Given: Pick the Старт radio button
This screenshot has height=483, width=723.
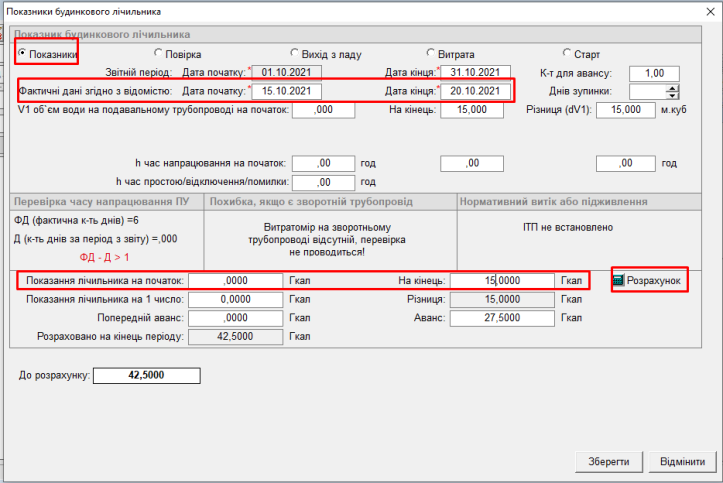Looking at the screenshot, I should (x=567, y=53).
